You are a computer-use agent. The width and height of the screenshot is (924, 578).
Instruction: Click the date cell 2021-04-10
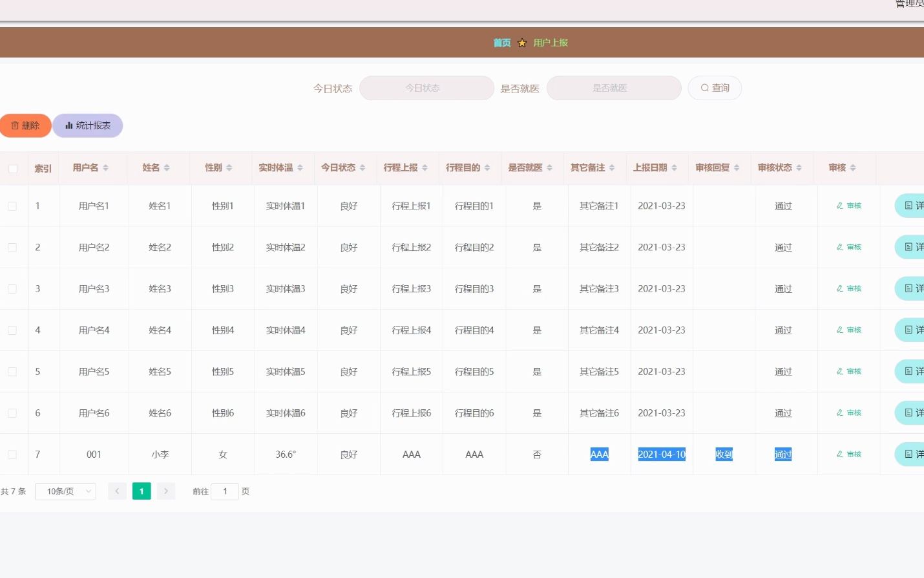[662, 455]
